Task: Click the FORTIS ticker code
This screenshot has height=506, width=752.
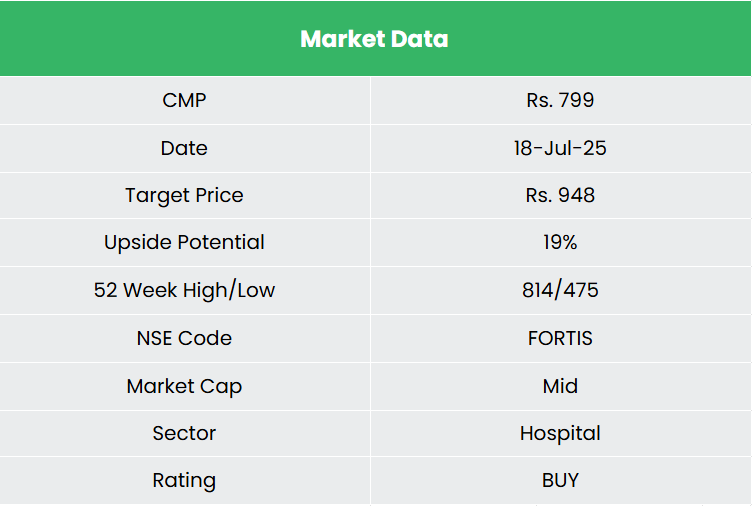Action: click(x=560, y=338)
